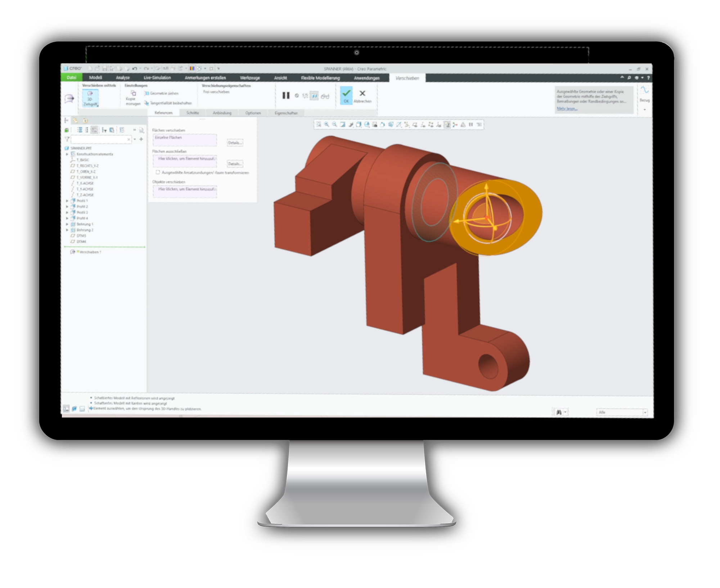
Task: Clear the model tree search with the X
Action: [x=129, y=139]
